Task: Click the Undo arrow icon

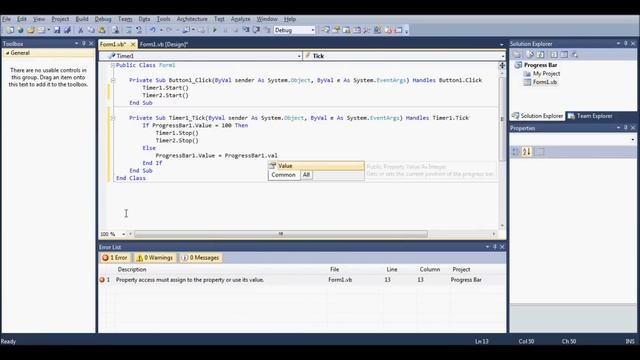Action: [152, 30]
